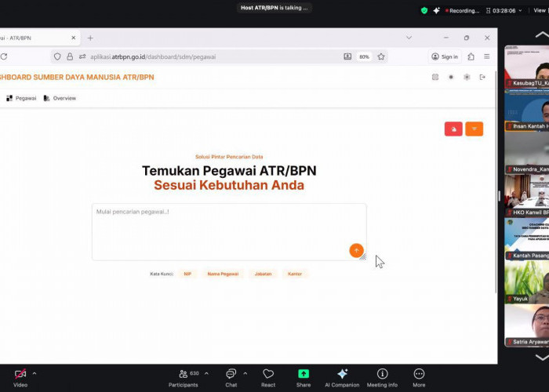Screen dimensions: 549x392
Task: Click the site padlock security icon
Action: click(x=70, y=56)
